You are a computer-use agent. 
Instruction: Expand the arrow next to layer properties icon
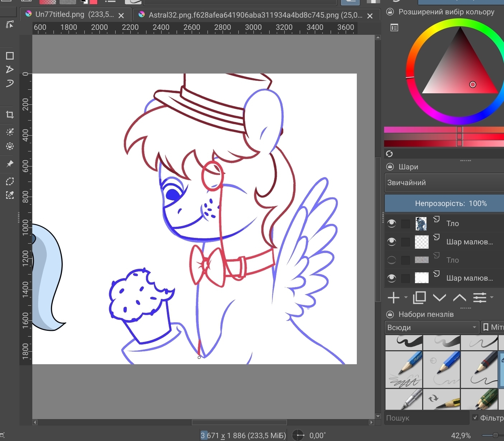[492, 297]
